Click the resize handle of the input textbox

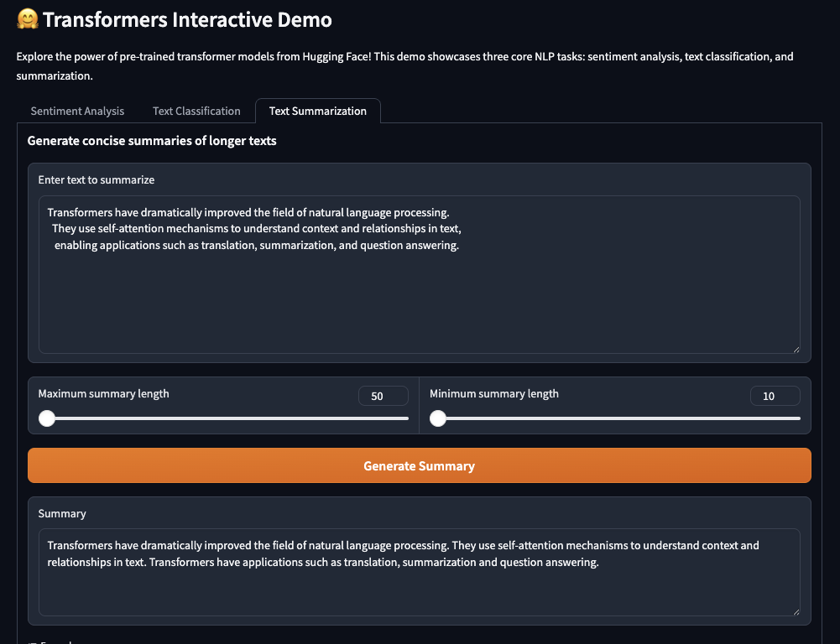point(796,350)
